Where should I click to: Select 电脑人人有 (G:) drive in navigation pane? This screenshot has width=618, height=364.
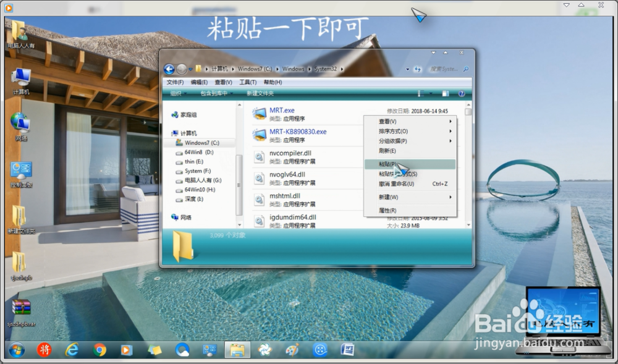pos(198,180)
